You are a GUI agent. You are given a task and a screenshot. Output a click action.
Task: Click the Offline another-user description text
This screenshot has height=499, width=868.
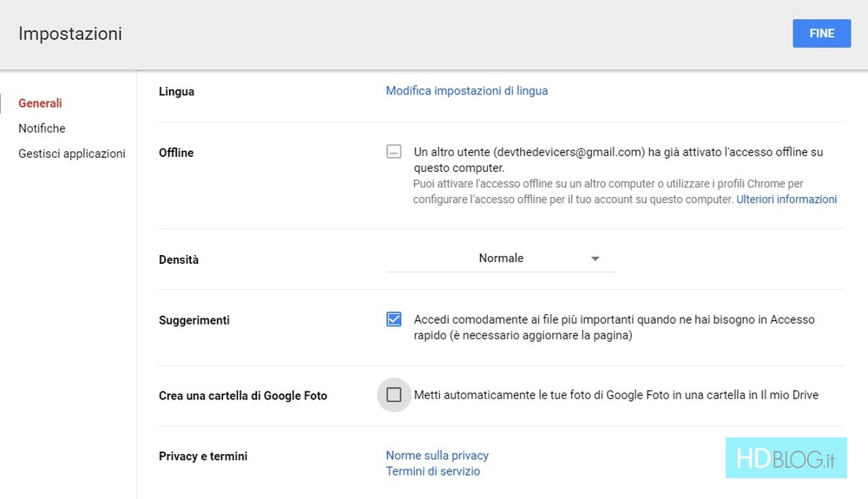click(x=618, y=160)
